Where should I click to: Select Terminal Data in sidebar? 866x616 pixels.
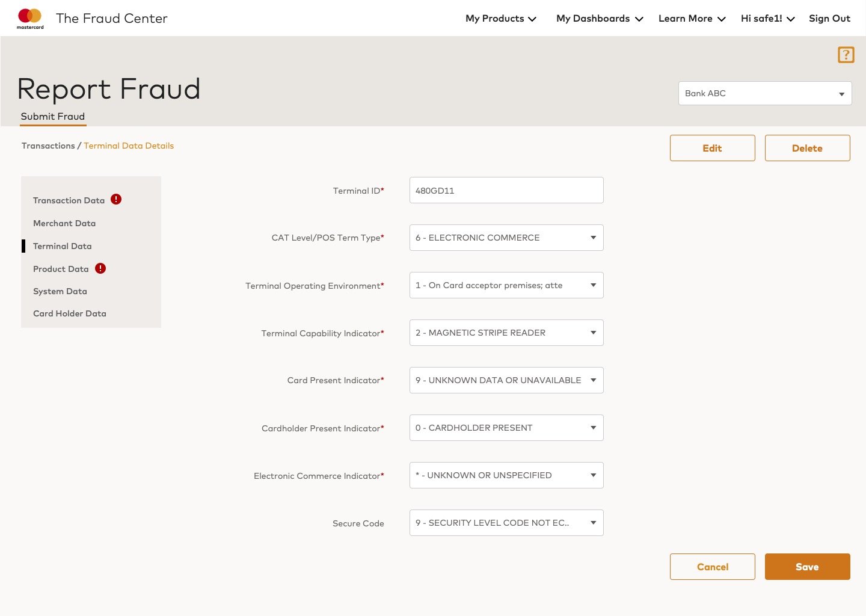pyautogui.click(x=63, y=246)
